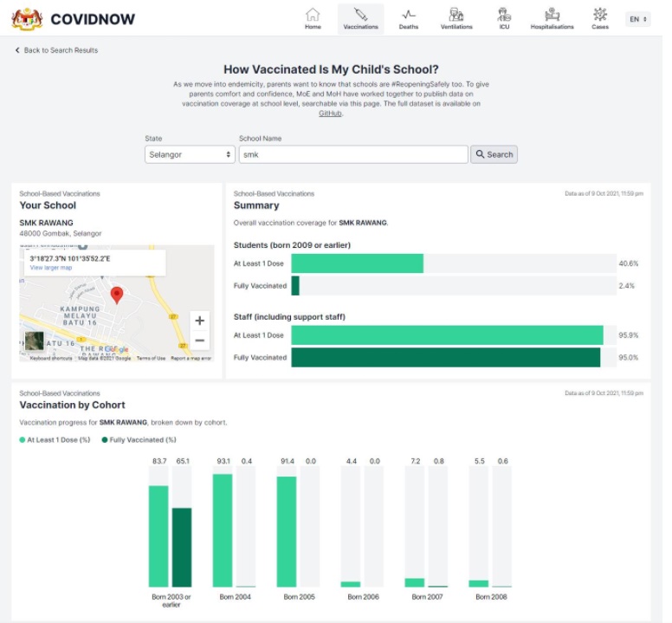Select the Vaccinations tab

click(x=360, y=18)
